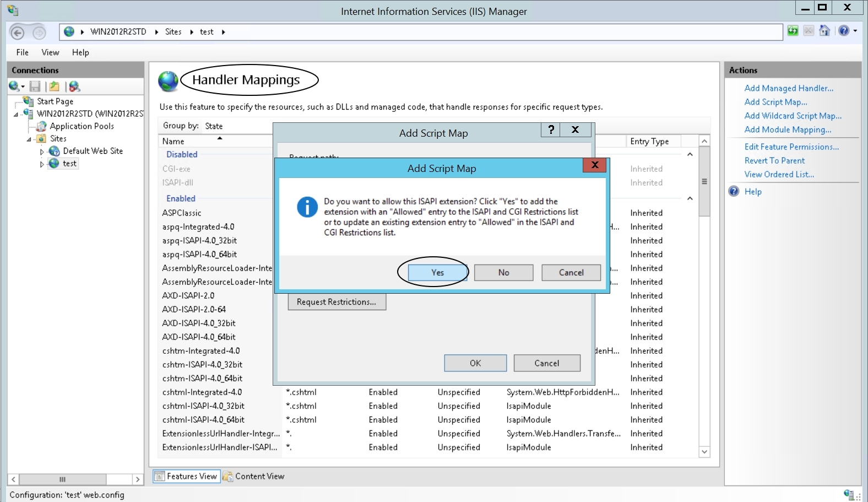Click No in the confirmation dialog
The image size is (868, 502).
click(503, 272)
